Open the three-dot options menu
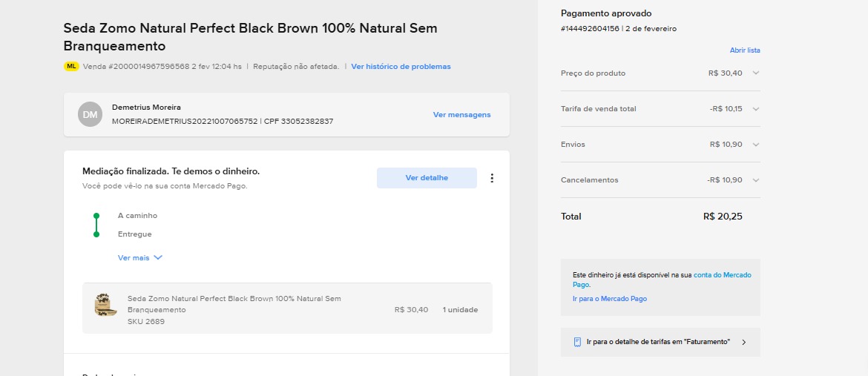The width and height of the screenshot is (868, 376). (492, 178)
